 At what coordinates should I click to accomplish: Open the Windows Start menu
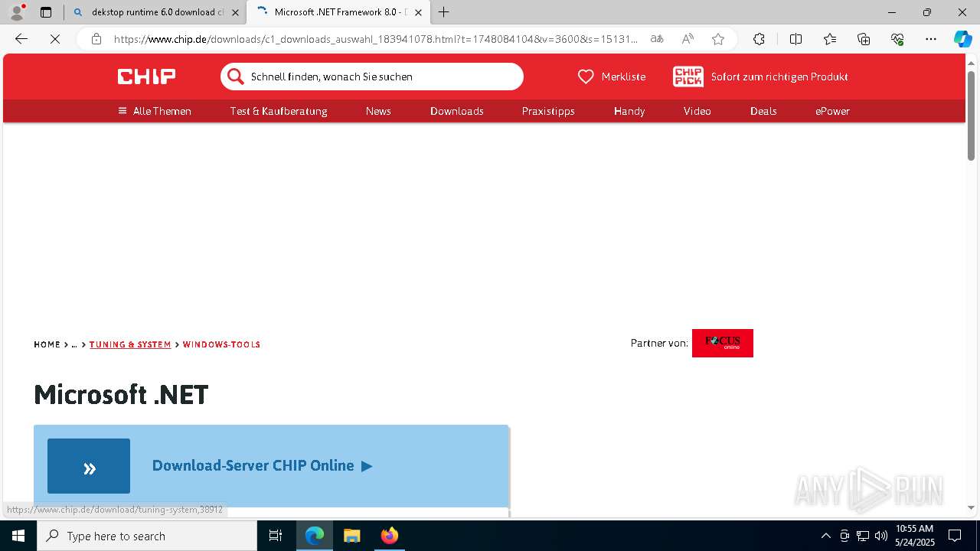coord(18,536)
